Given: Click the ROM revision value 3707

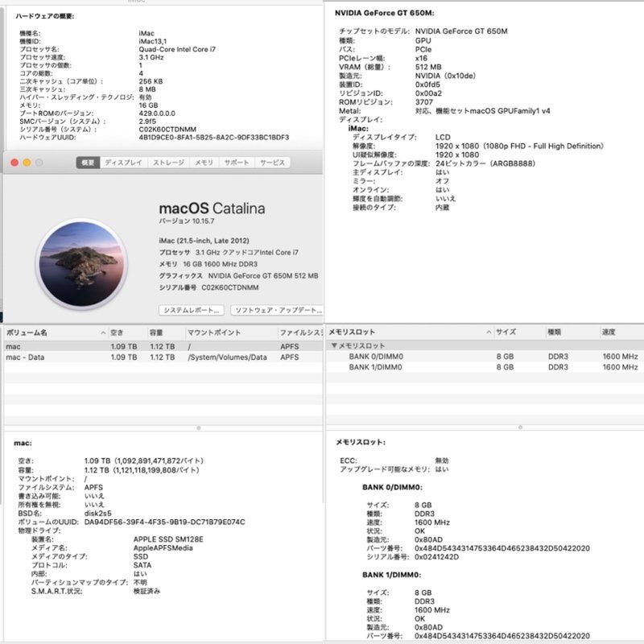Looking at the screenshot, I should pyautogui.click(x=424, y=102).
